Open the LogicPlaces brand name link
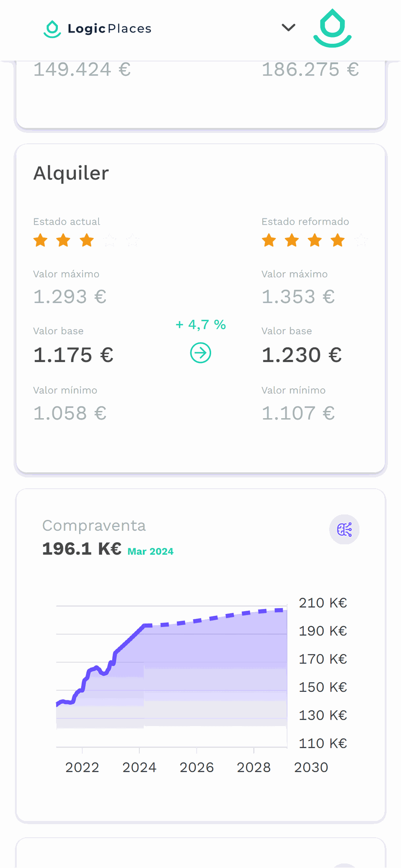This screenshot has height=868, width=401. (x=109, y=29)
